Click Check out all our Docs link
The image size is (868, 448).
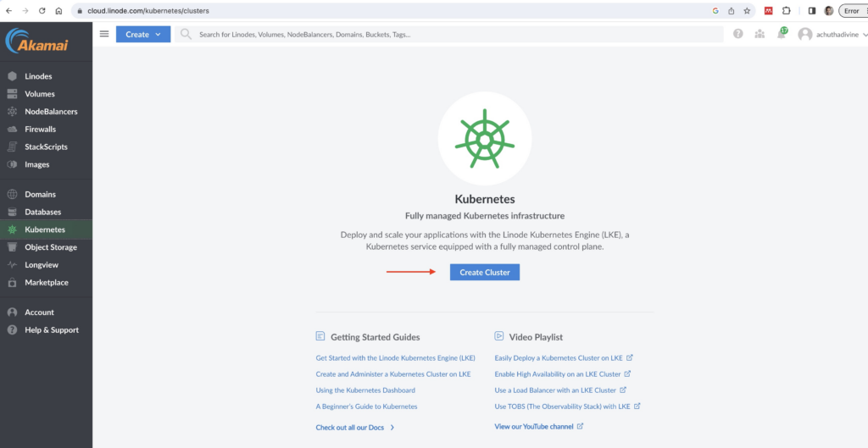click(355, 428)
